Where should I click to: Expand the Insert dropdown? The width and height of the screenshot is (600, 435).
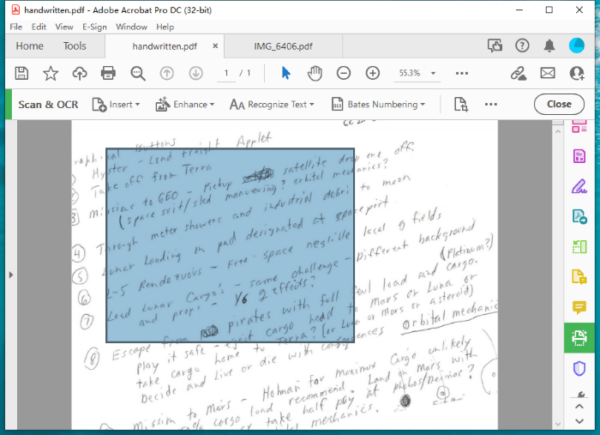[116, 104]
